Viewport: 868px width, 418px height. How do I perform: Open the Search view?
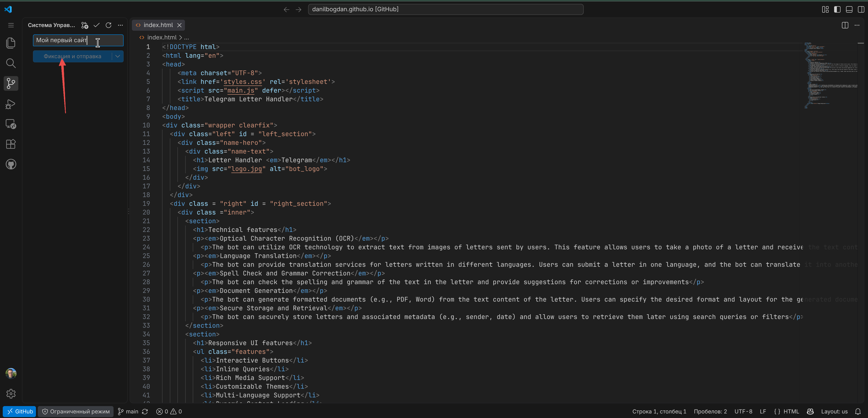pos(11,63)
